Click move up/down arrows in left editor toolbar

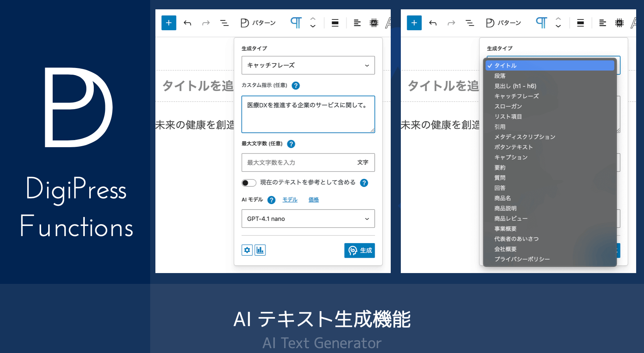click(313, 23)
